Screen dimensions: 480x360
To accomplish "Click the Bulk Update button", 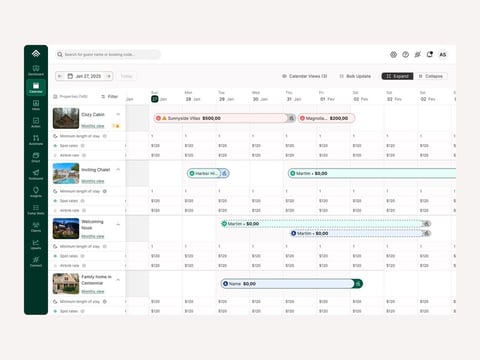I will pos(355,76).
